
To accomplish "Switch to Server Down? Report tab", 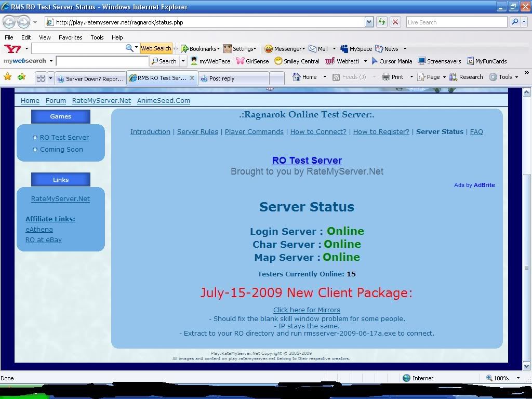I will click(90, 79).
